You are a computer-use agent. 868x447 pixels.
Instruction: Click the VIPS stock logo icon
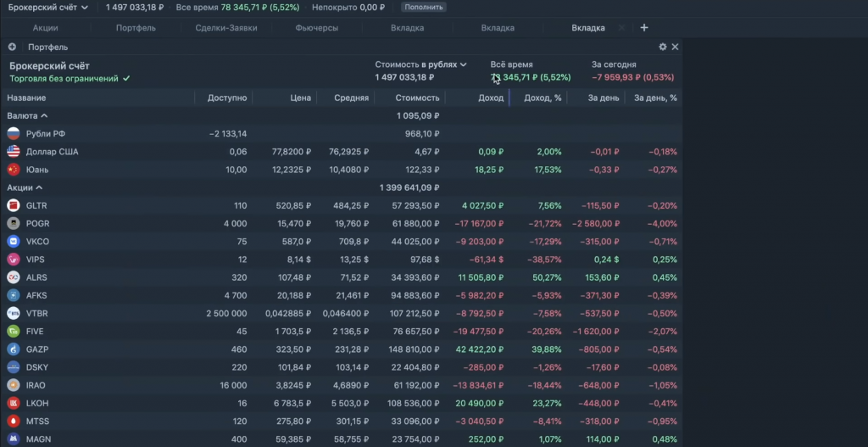tap(14, 260)
